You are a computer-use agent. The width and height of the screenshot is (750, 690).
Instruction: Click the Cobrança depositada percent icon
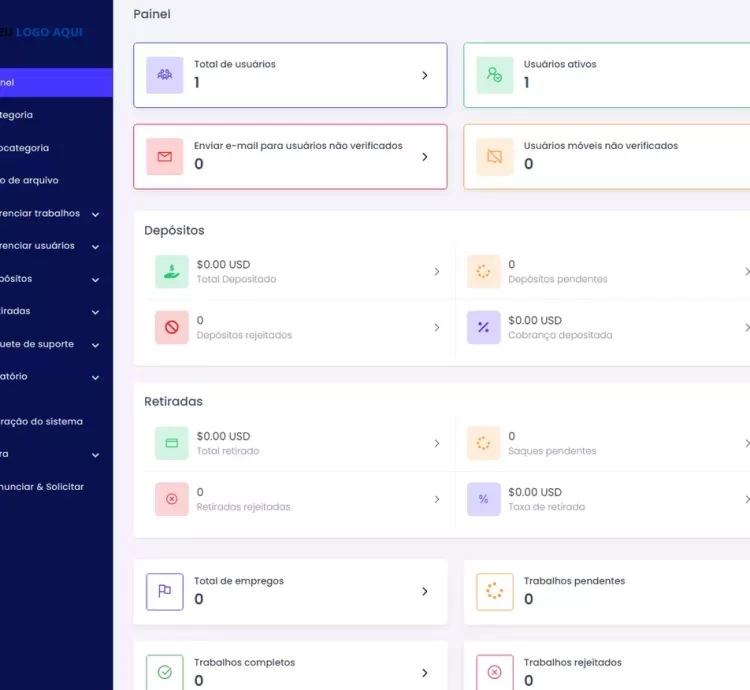(x=483, y=327)
